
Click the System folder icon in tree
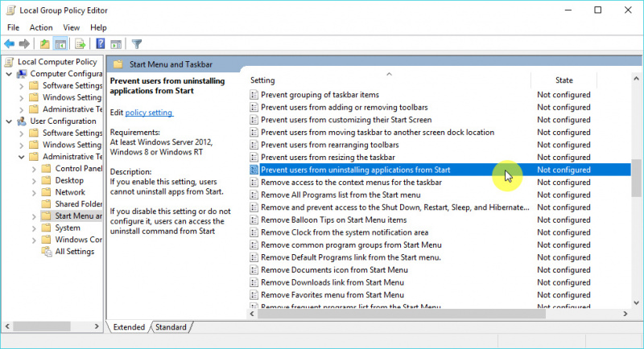coord(47,228)
